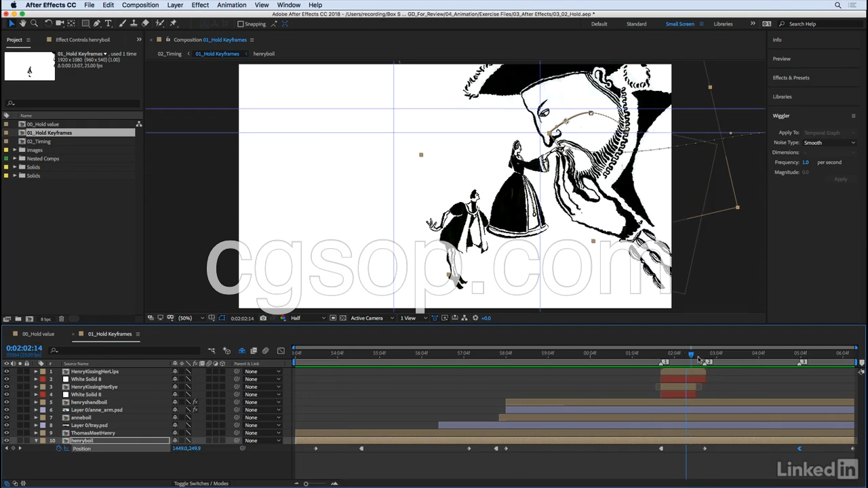Open the Half resolution dropdown

pyautogui.click(x=308, y=318)
